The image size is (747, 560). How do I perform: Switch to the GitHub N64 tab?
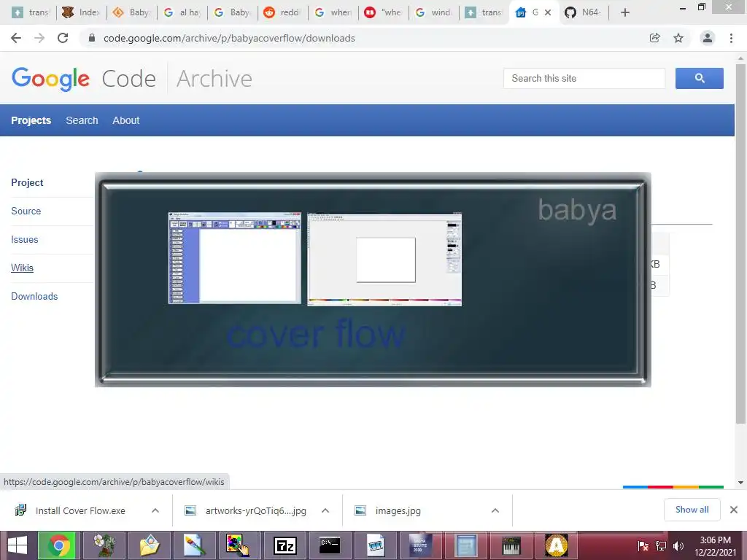click(x=584, y=12)
